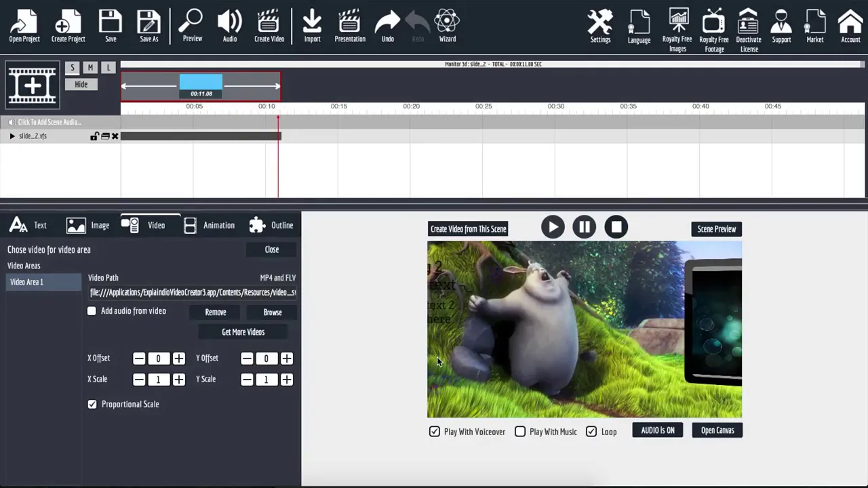Image resolution: width=868 pixels, height=488 pixels.
Task: Set timeline size to M
Action: (x=90, y=68)
